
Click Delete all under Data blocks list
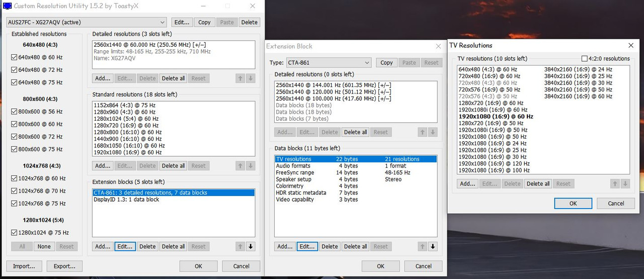point(355,246)
